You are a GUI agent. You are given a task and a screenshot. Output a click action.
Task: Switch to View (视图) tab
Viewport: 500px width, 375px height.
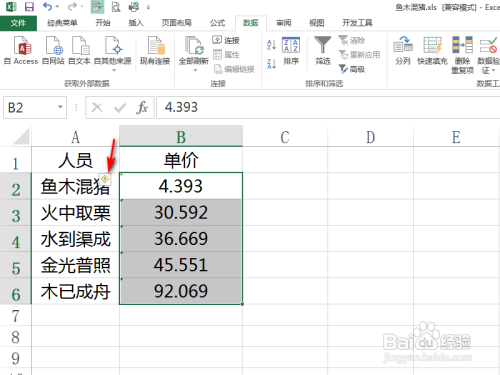coord(317,23)
